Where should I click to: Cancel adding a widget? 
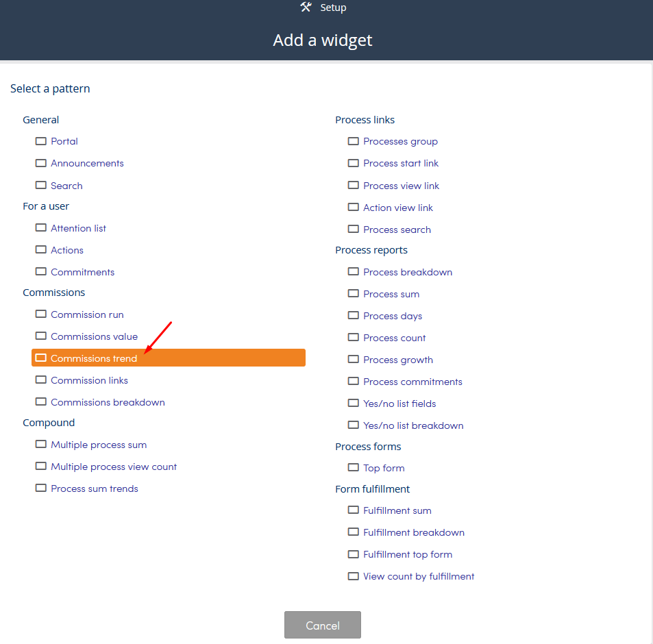(322, 625)
